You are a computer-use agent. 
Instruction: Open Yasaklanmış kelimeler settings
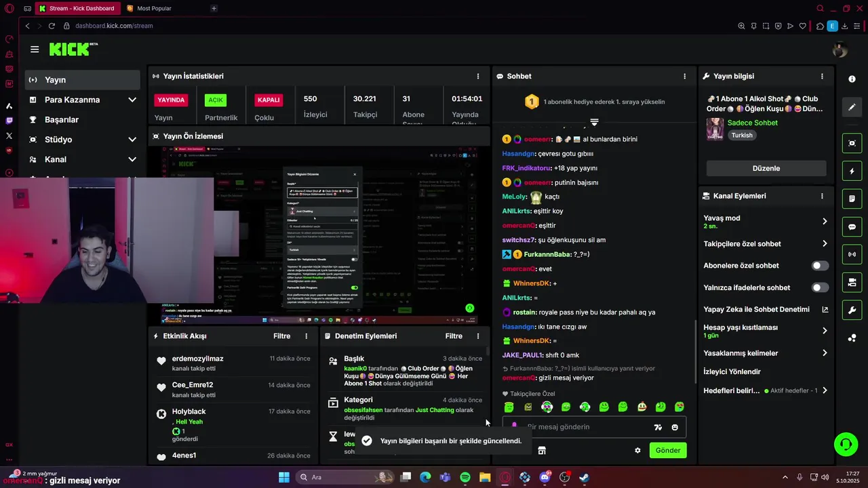pyautogui.click(x=766, y=353)
